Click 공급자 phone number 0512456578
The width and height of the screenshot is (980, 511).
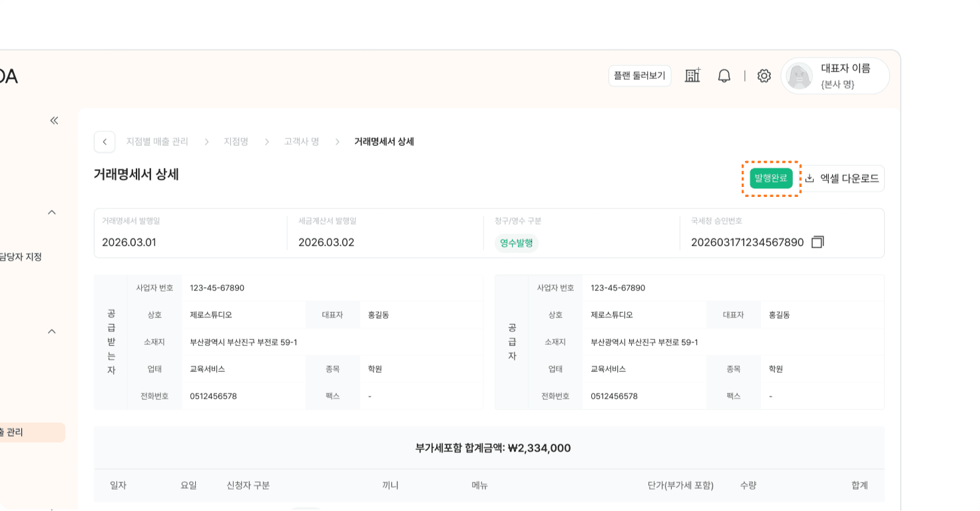(614, 396)
